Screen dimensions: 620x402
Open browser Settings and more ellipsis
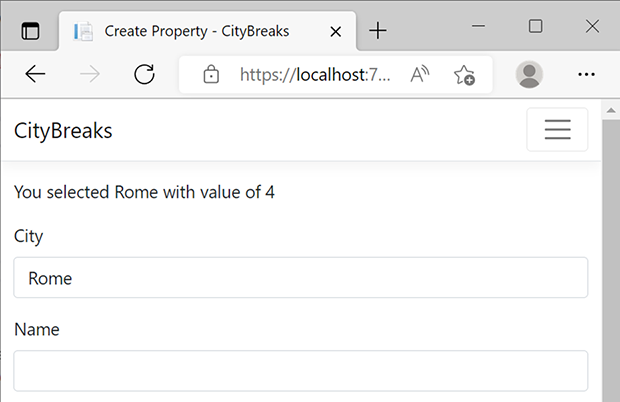tap(586, 74)
